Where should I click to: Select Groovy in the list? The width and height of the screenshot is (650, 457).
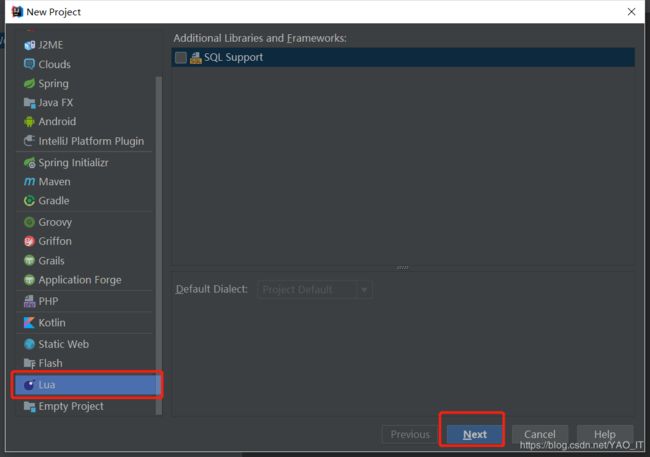tap(85, 222)
